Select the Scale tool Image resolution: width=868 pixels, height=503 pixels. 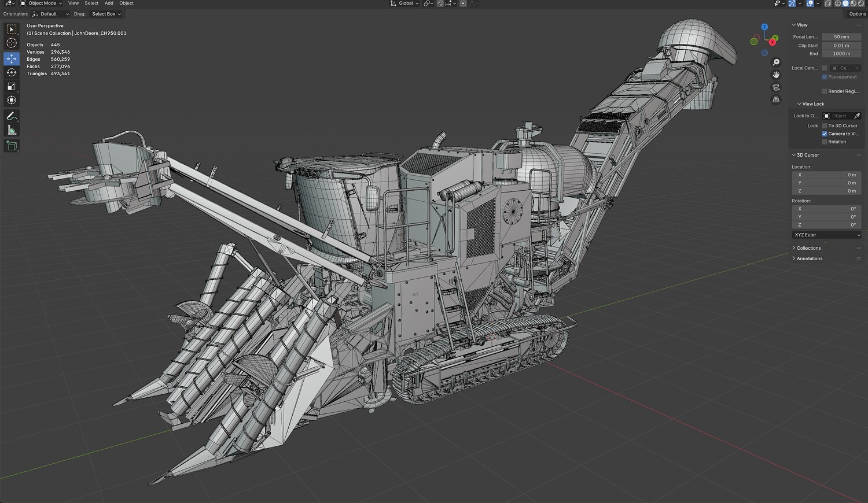click(12, 86)
